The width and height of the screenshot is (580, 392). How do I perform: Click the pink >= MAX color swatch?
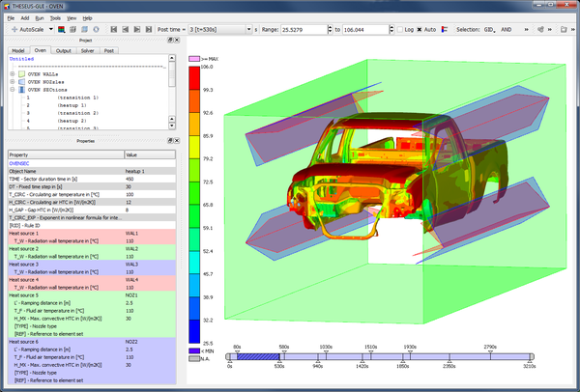(x=194, y=59)
